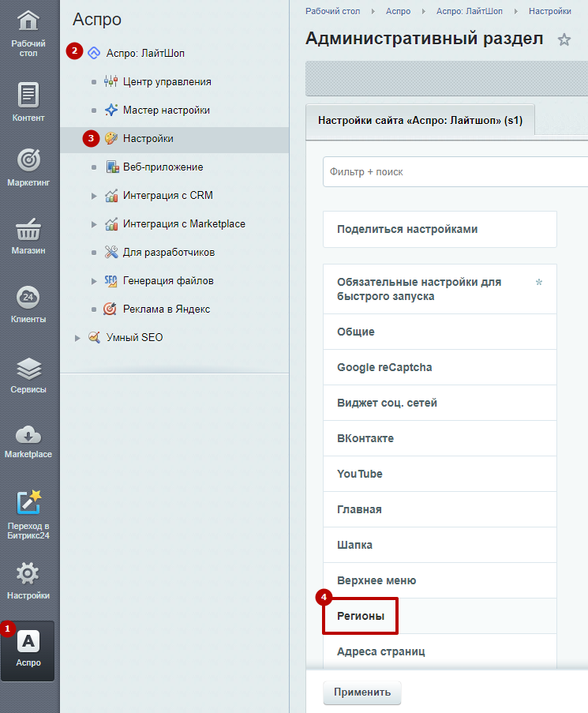588x713 pixels.
Task: Open the Marketplace sidebar section
Action: pyautogui.click(x=28, y=442)
